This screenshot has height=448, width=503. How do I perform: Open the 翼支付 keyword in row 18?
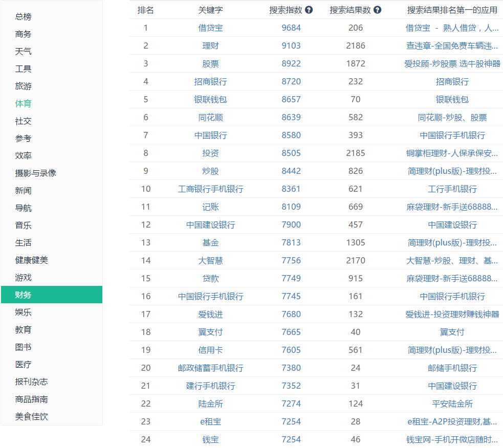pyautogui.click(x=210, y=332)
